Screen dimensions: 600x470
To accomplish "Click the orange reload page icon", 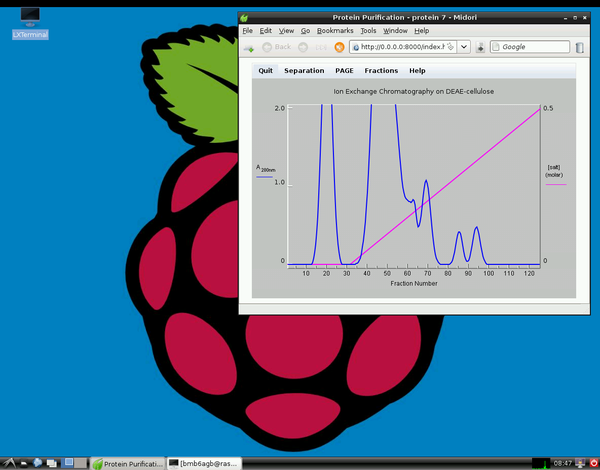I will pos(339,47).
